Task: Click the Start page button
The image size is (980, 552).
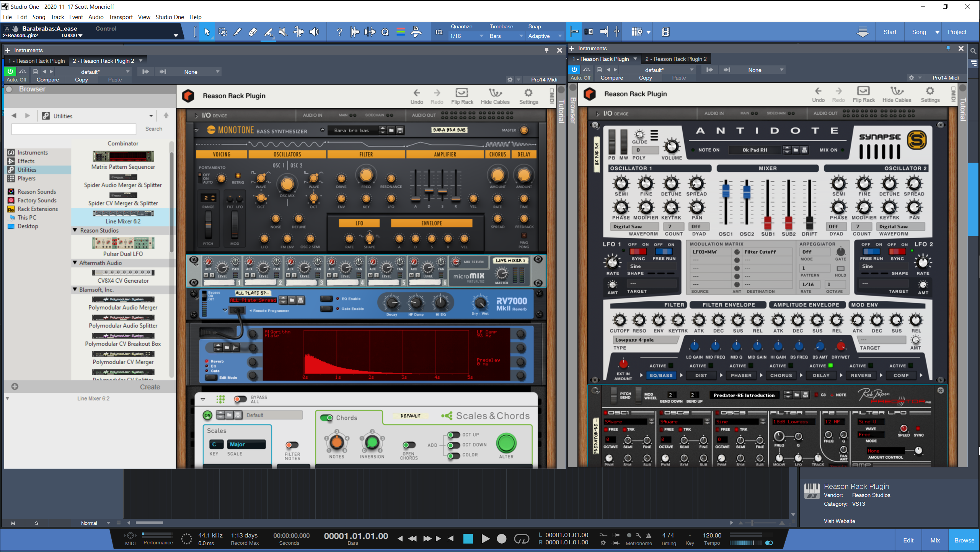Action: (x=890, y=32)
